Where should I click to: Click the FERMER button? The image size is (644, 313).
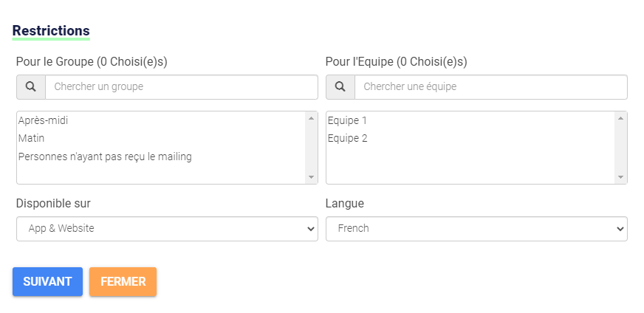coord(123,282)
